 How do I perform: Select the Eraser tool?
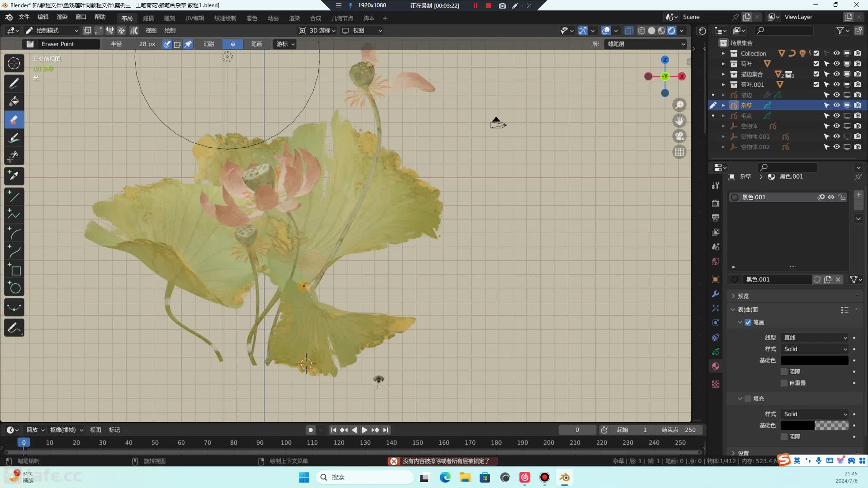point(14,119)
